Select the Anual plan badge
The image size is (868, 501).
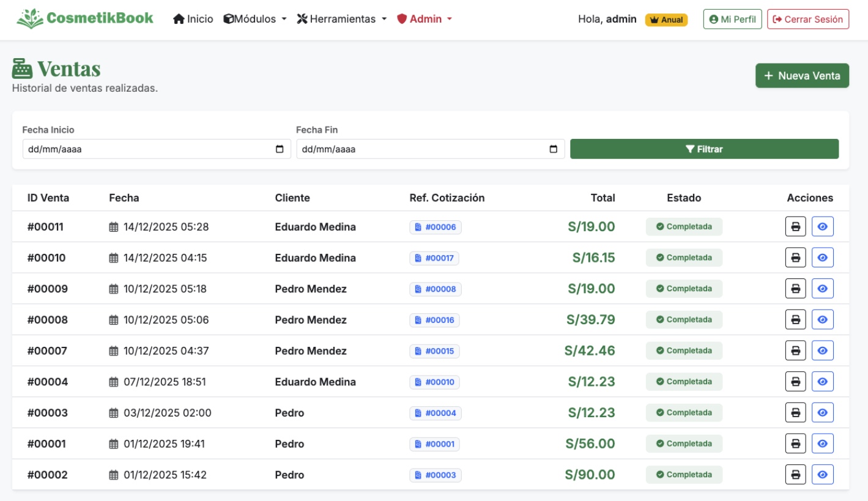(666, 19)
